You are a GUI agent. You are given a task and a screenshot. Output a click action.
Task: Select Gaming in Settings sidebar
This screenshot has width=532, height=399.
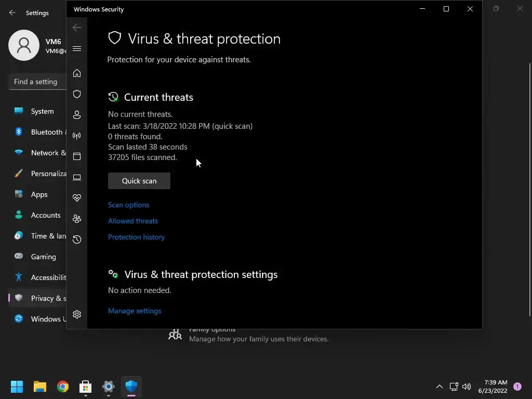[37, 257]
